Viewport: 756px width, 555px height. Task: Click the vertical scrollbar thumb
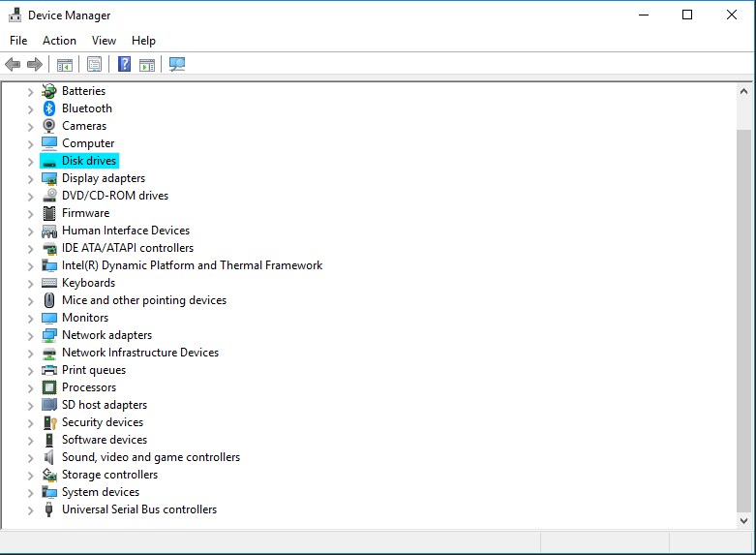click(743, 322)
